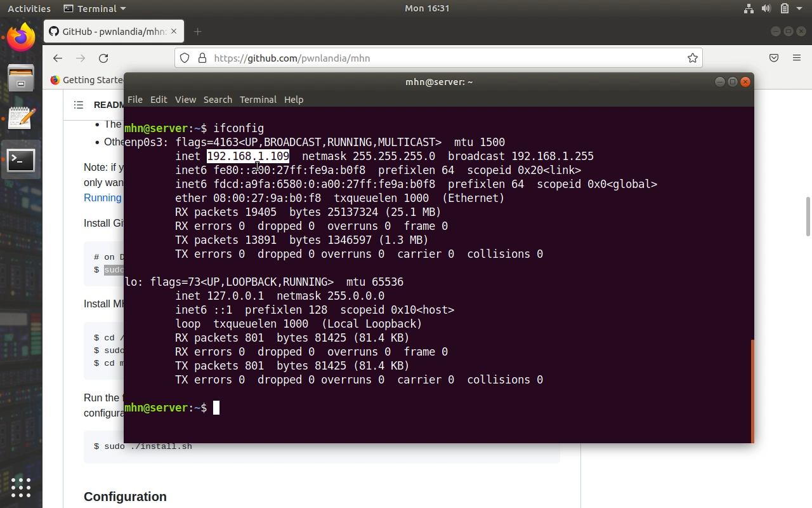Open the Pocket save icon in Firefox

tap(774, 58)
